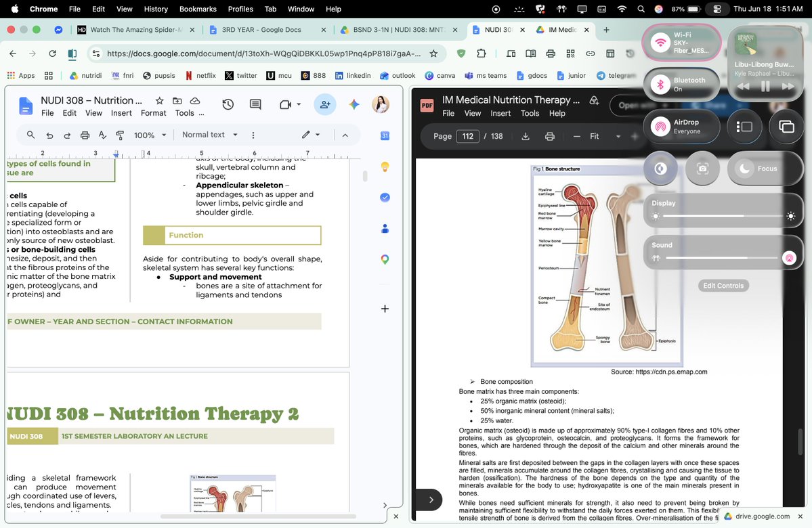
Task: Expand the Docs meeting camera dropdown
Action: (299, 104)
